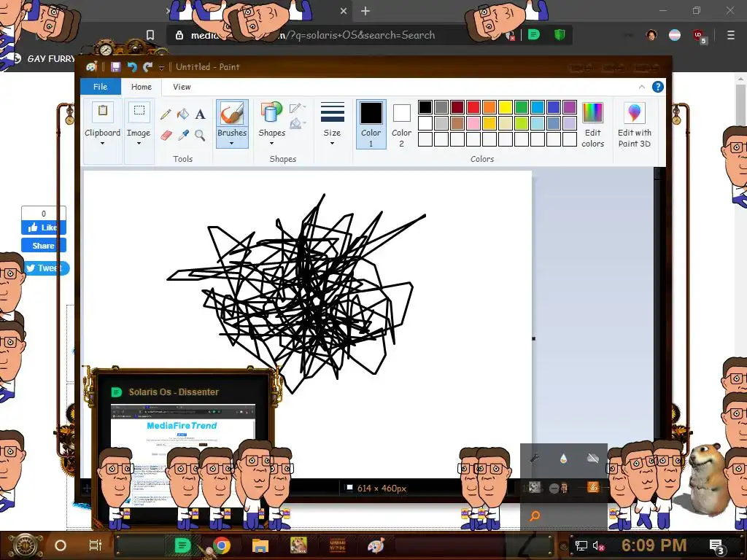Bookmark this page in the browser
The width and height of the screenshot is (747, 560).
[x=150, y=35]
